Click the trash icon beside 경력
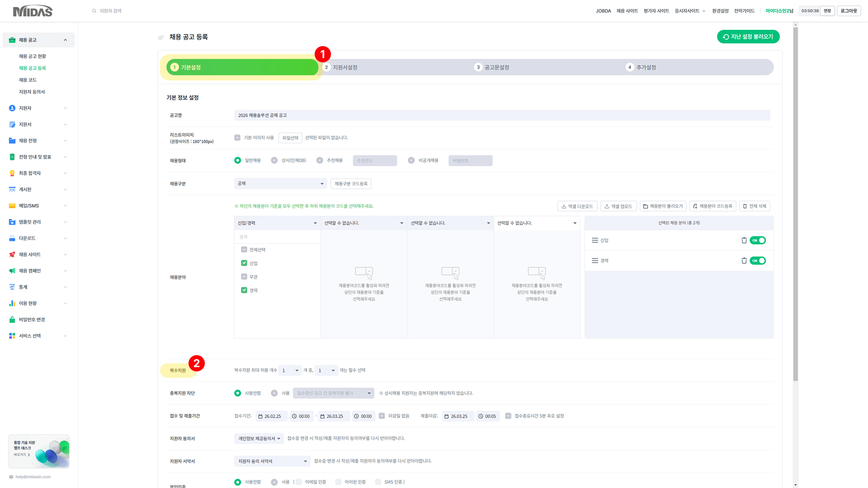The image size is (868, 488). 744,261
